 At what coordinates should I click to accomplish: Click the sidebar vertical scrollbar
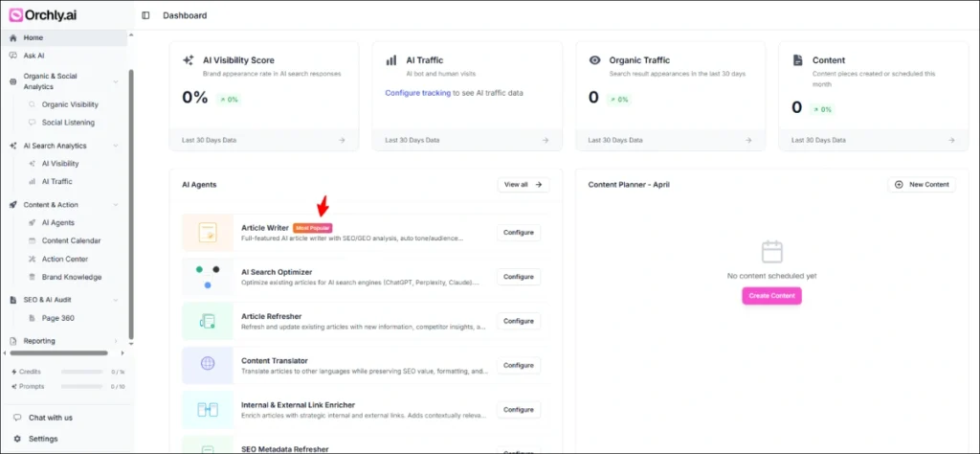(x=130, y=203)
